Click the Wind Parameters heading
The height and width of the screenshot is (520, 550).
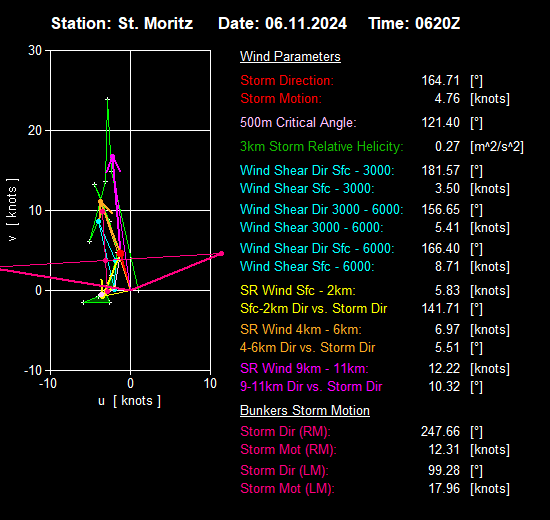click(x=290, y=56)
